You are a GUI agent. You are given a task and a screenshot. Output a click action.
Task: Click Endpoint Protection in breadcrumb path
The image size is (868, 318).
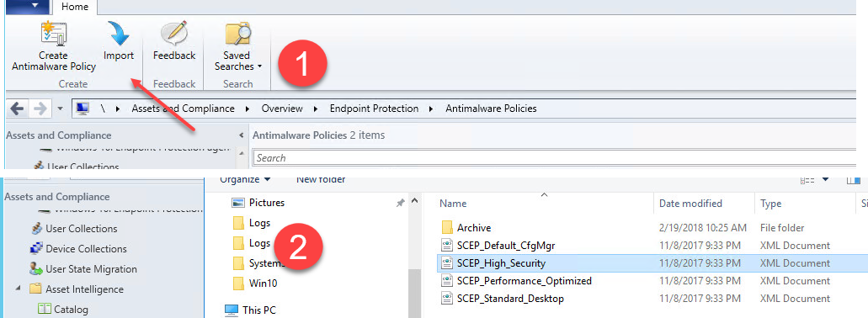point(374,109)
